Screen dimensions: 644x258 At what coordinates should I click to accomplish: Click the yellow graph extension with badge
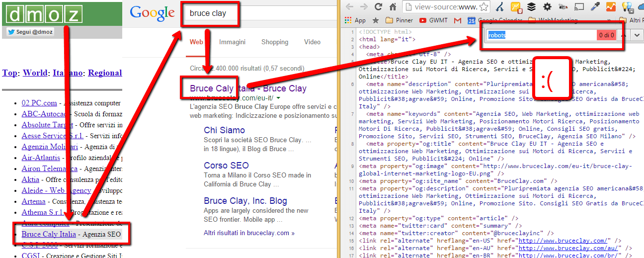(515, 7)
